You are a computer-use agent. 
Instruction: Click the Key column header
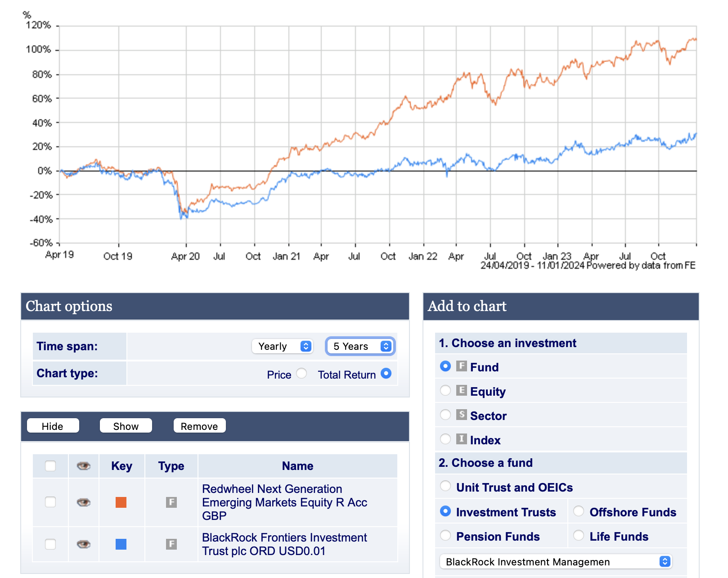pos(122,466)
